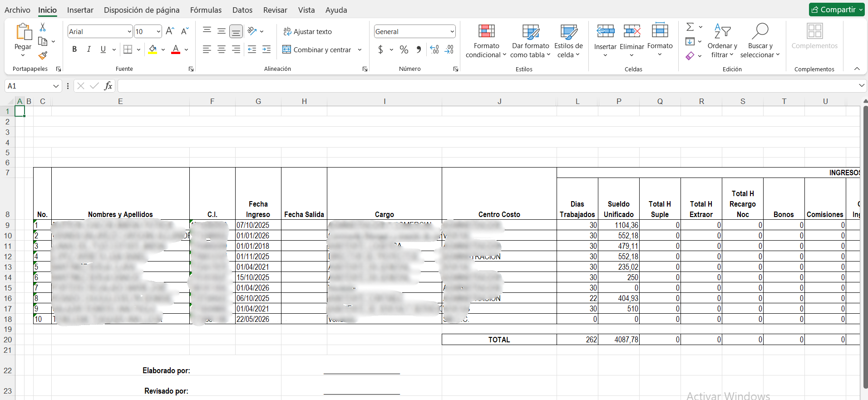This screenshot has width=868, height=400.
Task: Increase the indent of cell contents
Action: point(266,49)
